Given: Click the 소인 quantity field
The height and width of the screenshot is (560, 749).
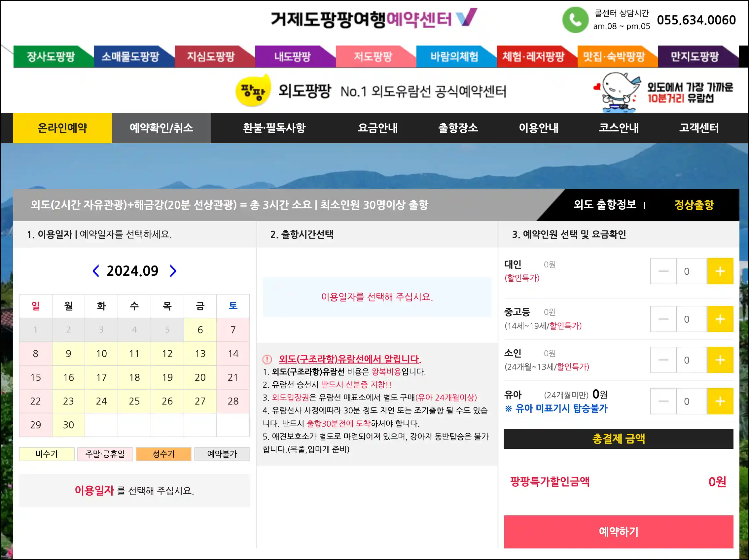Looking at the screenshot, I should (x=692, y=360).
